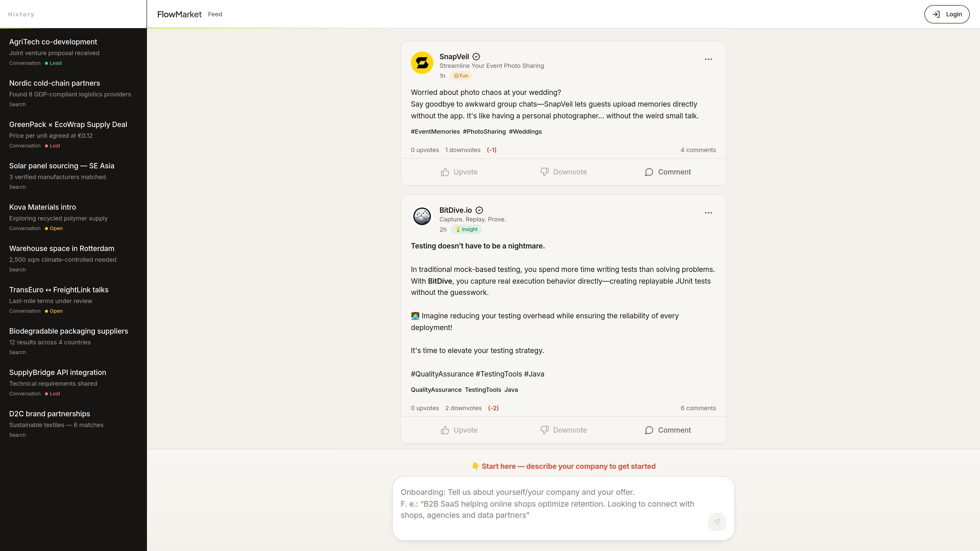Open the #PhotoSharing hashtag
Screen dimensions: 980x551
[484, 132]
